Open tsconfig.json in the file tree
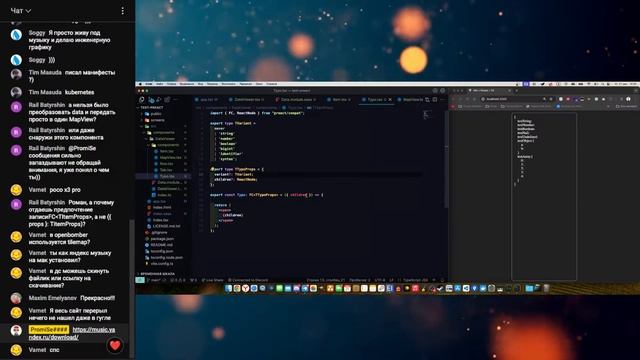Viewport: 640px width, 360px height. click(162, 251)
